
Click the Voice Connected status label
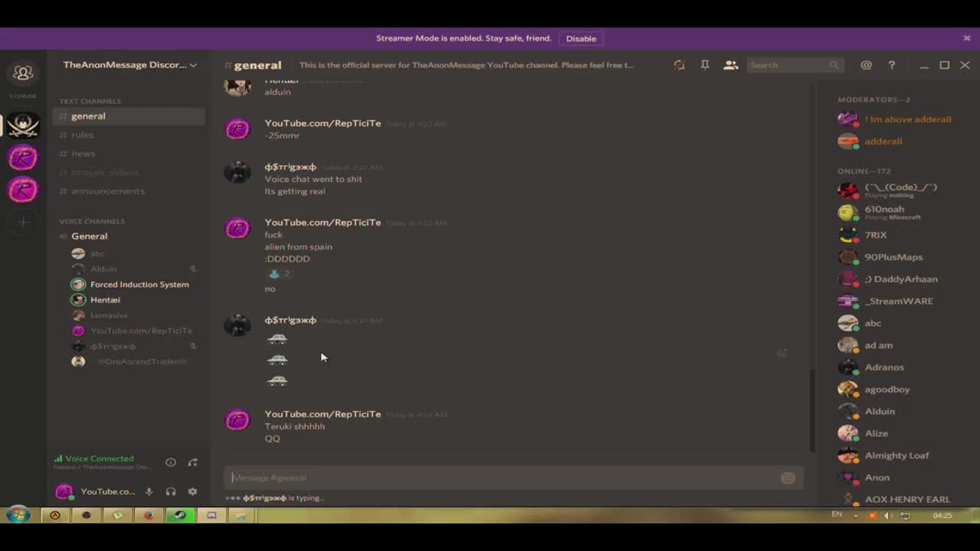[100, 458]
